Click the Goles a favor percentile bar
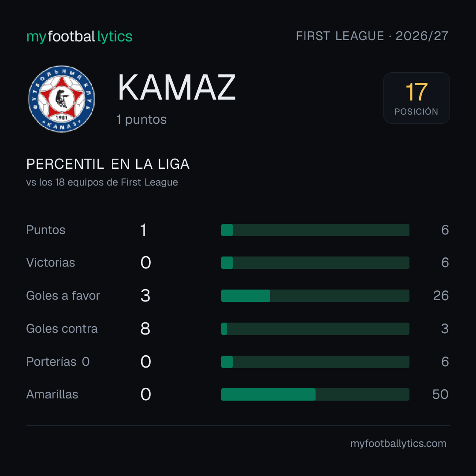 coord(315,296)
